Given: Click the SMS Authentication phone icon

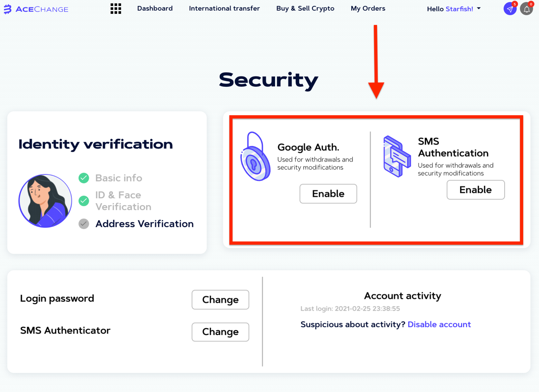Looking at the screenshot, I should pyautogui.click(x=397, y=157).
